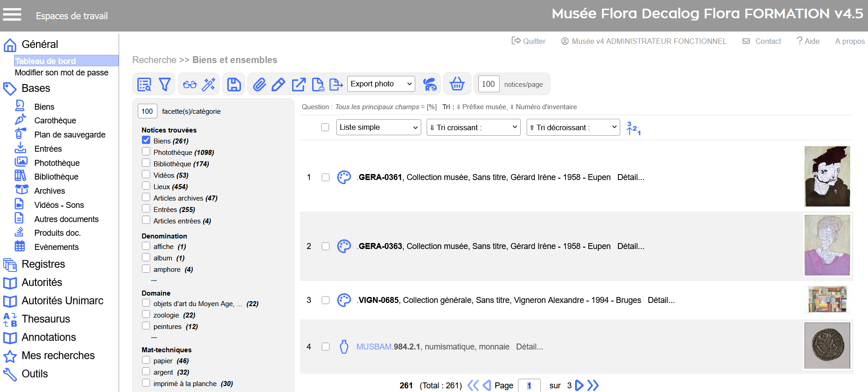Viewport: 868px width, 392px height.
Task: Click the basket icon
Action: 457,84
